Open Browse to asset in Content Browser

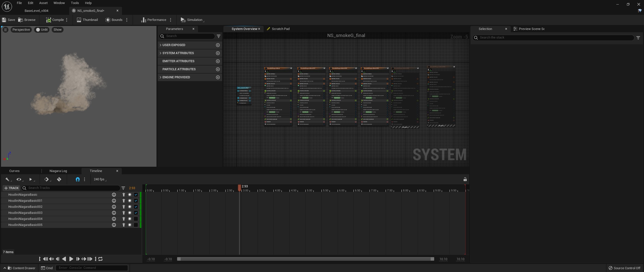[27, 20]
